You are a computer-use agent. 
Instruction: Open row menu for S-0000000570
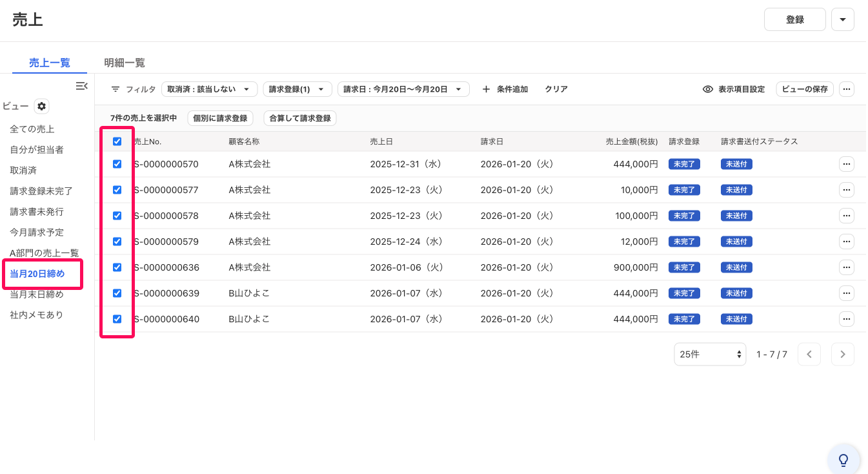coord(847,164)
